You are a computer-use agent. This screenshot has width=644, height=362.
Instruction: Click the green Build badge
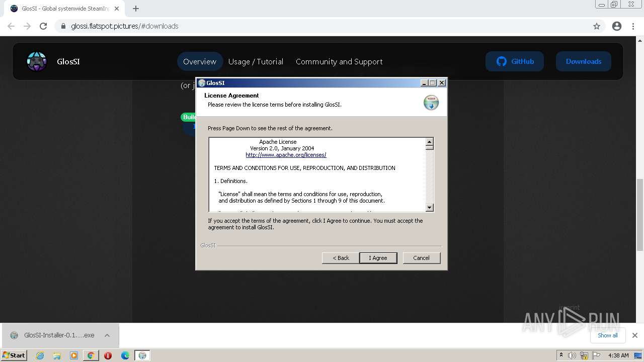pos(189,117)
